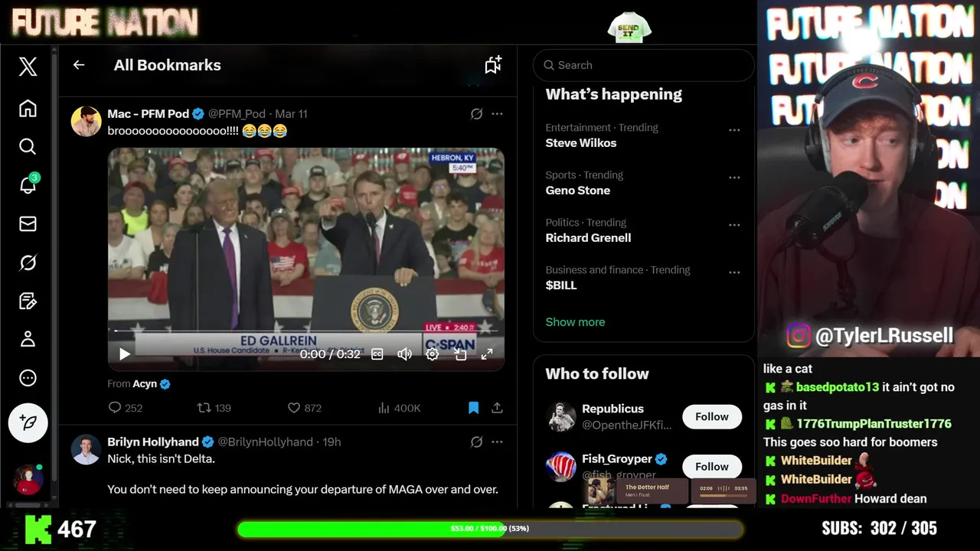Click the Search input field
The image size is (980, 551).
(643, 65)
